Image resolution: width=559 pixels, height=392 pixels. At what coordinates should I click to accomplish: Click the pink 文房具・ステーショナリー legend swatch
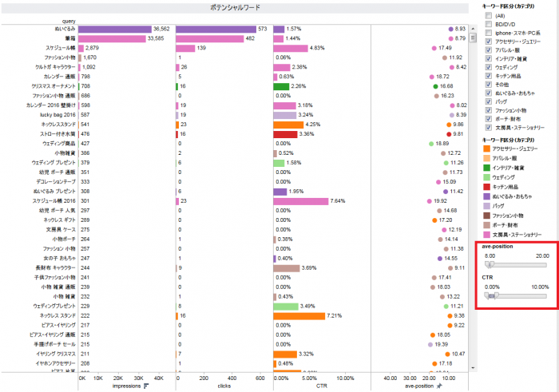tap(486, 235)
